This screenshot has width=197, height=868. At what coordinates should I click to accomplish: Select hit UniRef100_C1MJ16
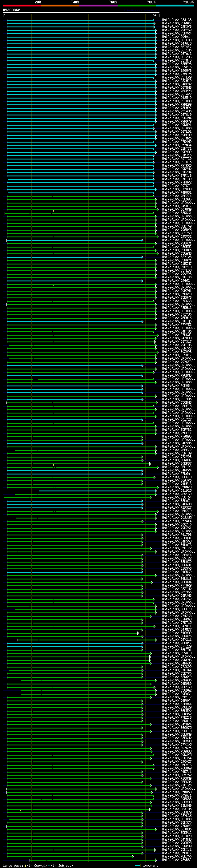pos(177,155)
